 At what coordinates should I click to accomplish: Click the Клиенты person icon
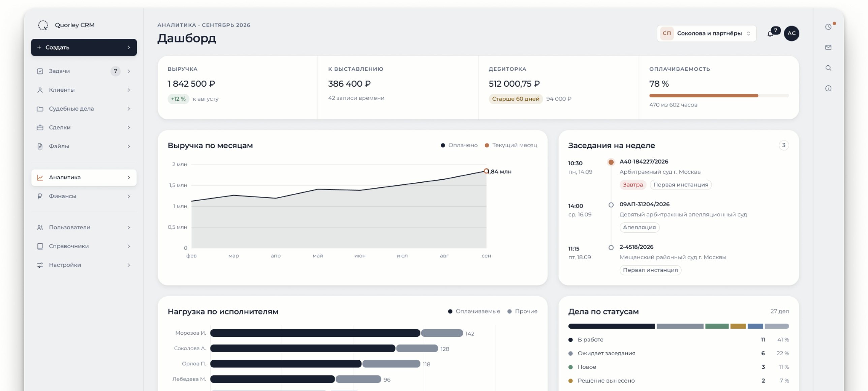40,90
